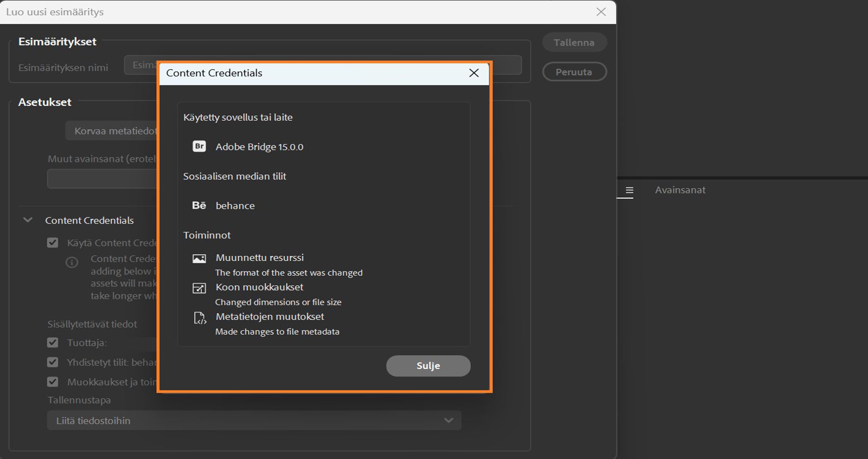Click the Esimäärityksen nimi input field
Viewport: 868px width, 459px height.
pos(323,65)
